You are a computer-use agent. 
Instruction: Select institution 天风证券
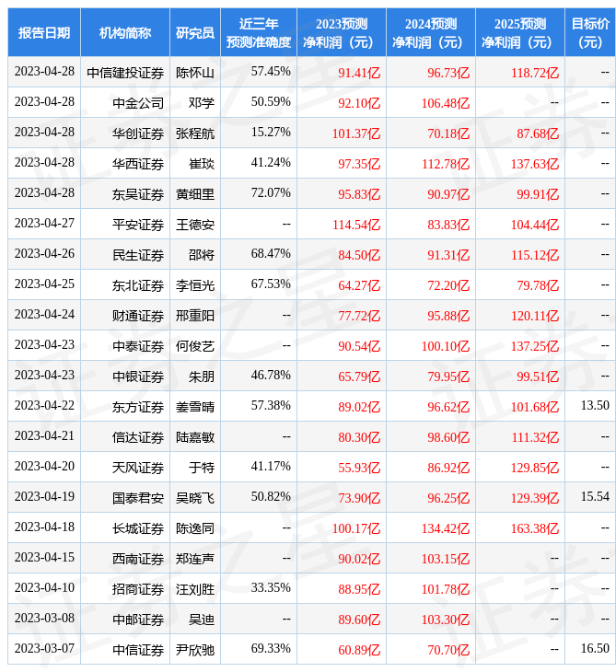pos(138,468)
